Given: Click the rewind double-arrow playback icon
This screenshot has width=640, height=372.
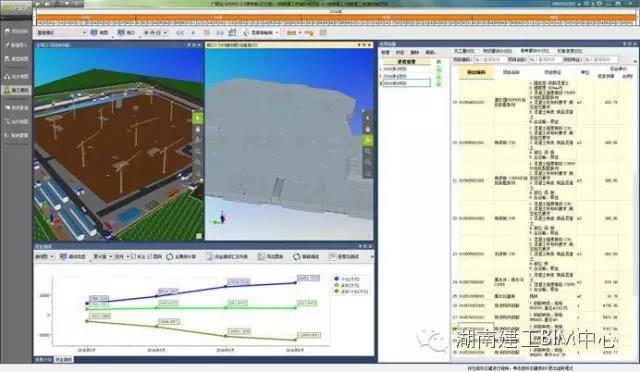Looking at the screenshot, I should (x=180, y=33).
